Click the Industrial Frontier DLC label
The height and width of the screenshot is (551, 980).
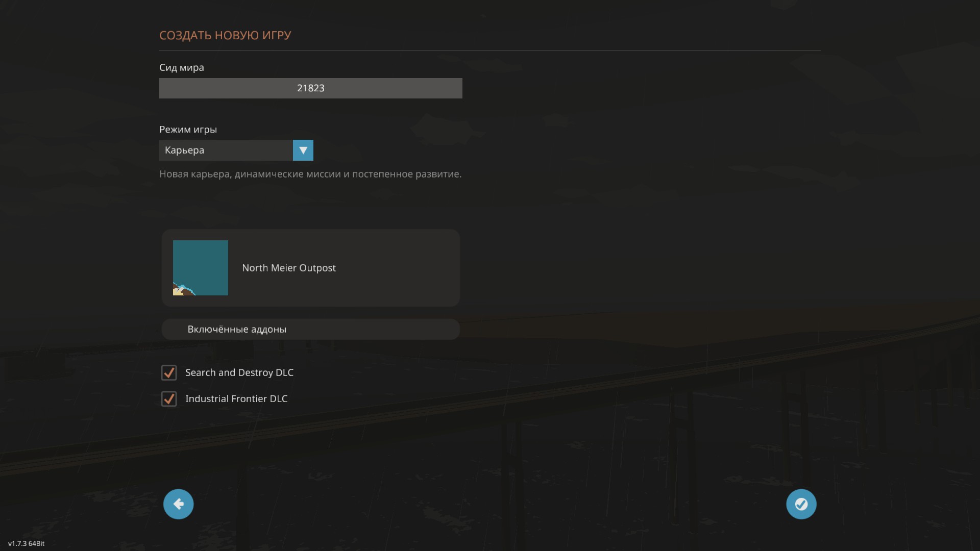[236, 398]
